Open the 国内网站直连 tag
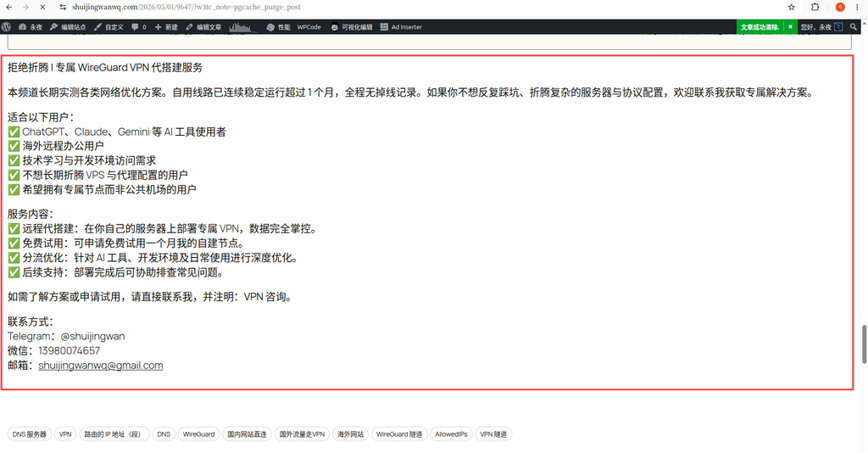Viewport: 868px width, 453px height. [247, 434]
